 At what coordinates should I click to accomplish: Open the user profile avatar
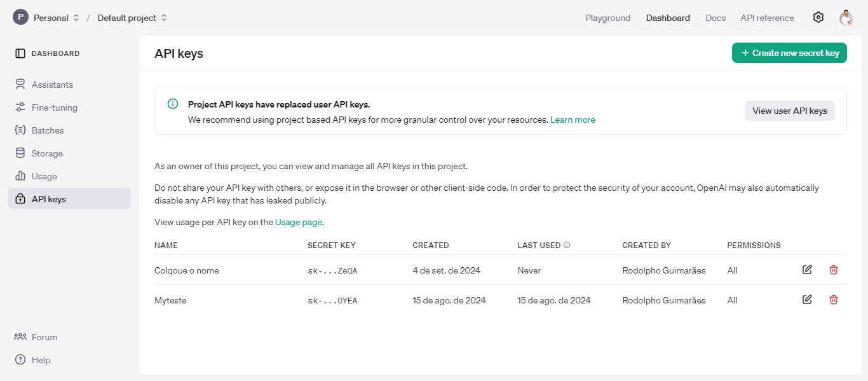coord(846,18)
